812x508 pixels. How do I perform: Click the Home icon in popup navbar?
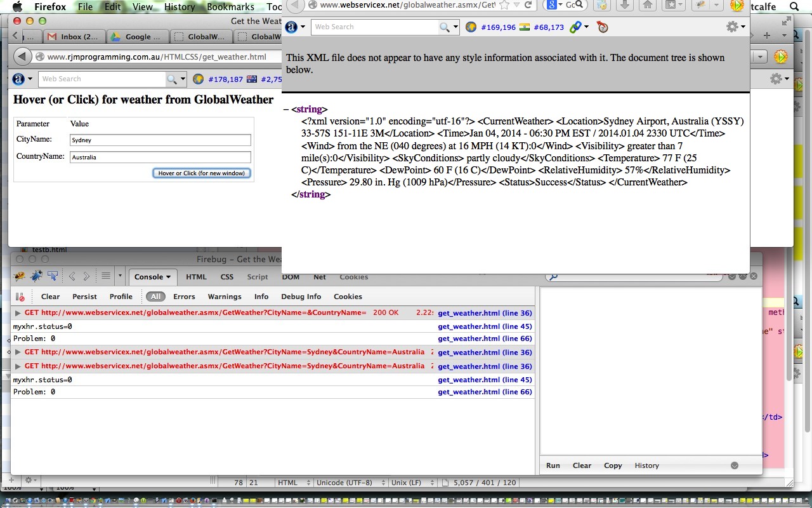(x=648, y=5)
